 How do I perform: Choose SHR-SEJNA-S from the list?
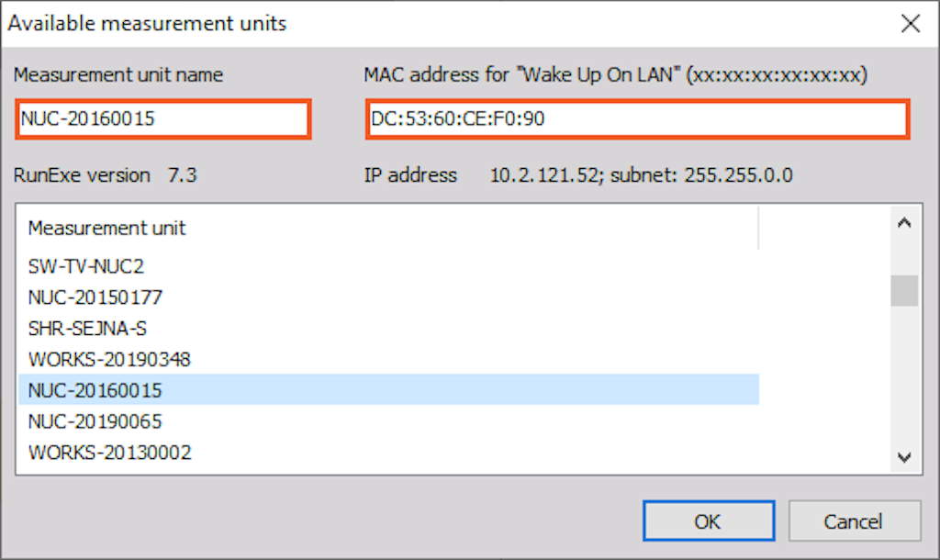[x=388, y=329]
